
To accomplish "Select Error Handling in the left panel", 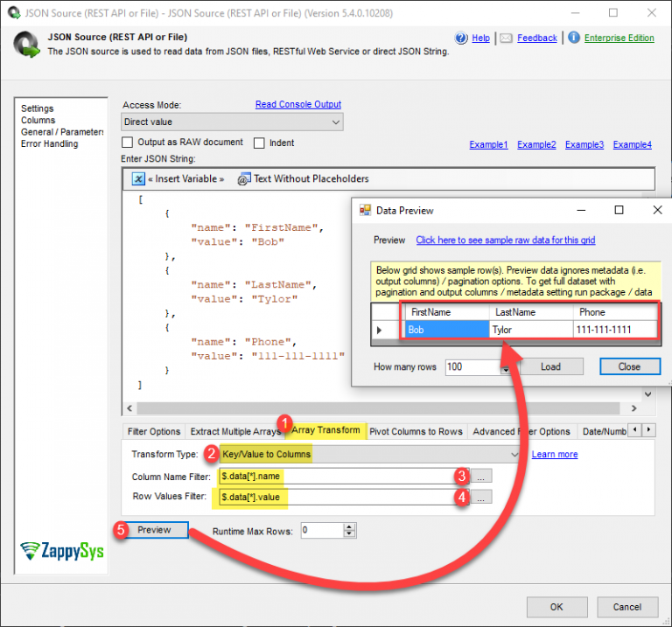I will pos(49,144).
